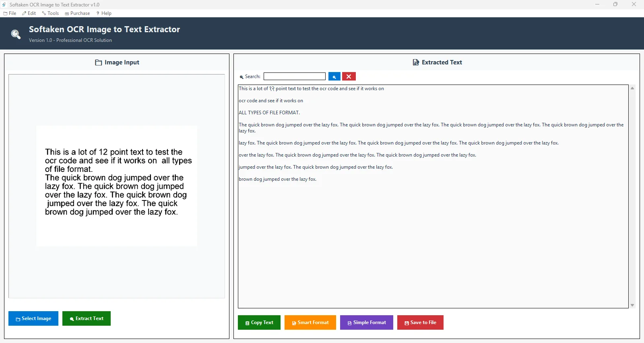The image size is (644, 343).
Task: Click the line 'ALL TYPES OF FILE FORMAT.'
Action: (x=269, y=113)
